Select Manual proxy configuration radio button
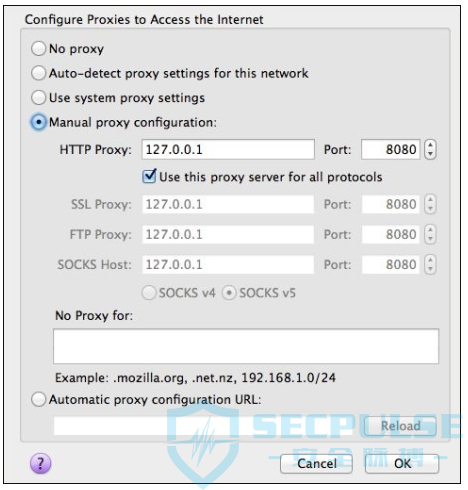 (x=38, y=122)
